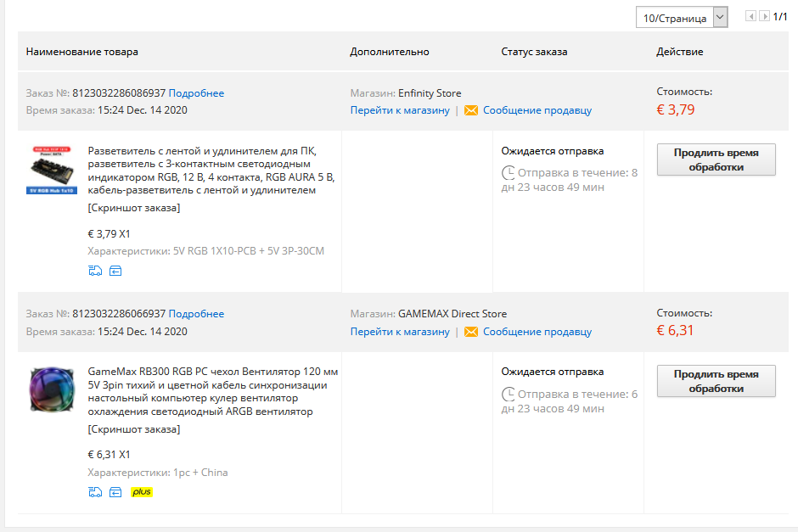798x532 pixels.
Task: Click the Действие column header
Action: [679, 52]
